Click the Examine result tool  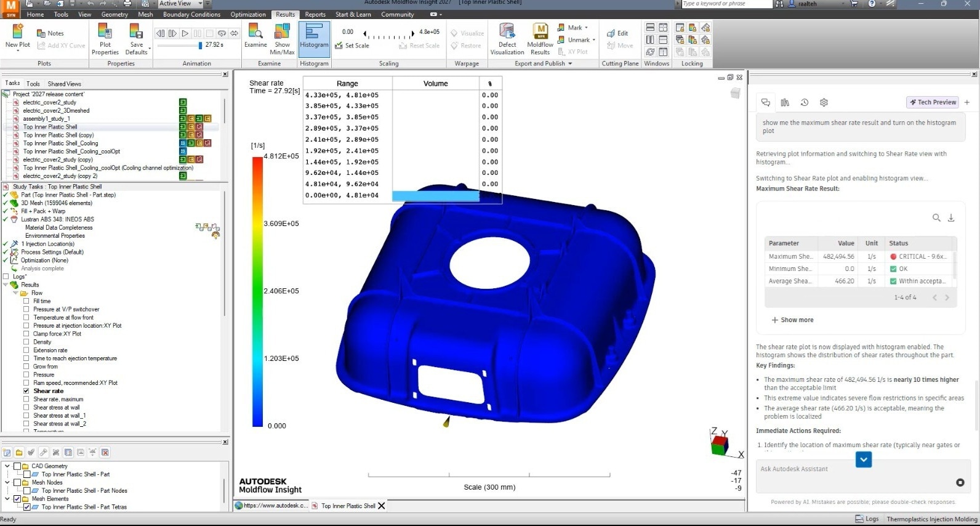tap(255, 36)
